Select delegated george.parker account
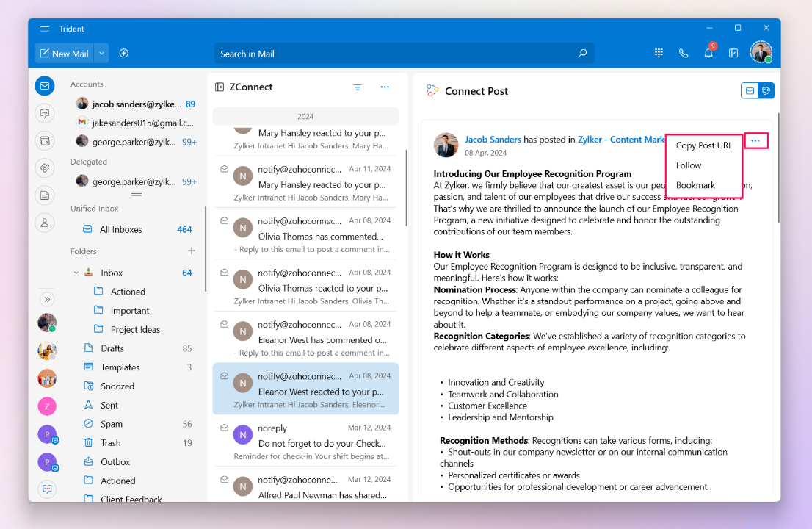 [x=136, y=181]
